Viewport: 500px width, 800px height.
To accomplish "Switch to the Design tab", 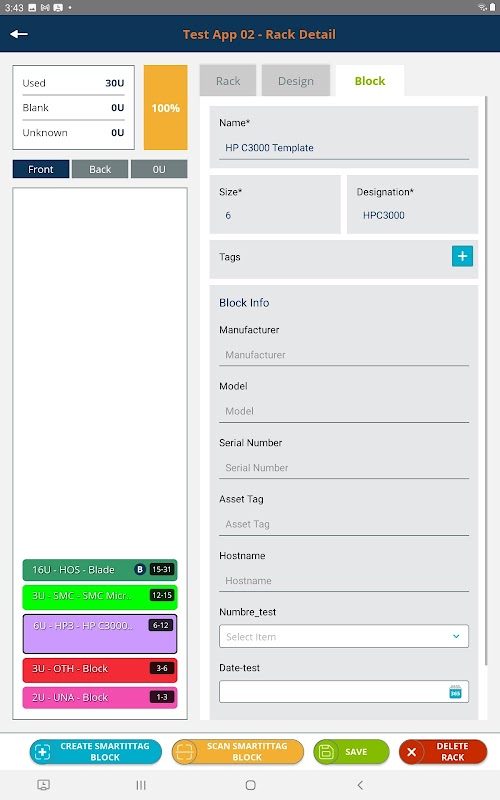I will pos(296,81).
